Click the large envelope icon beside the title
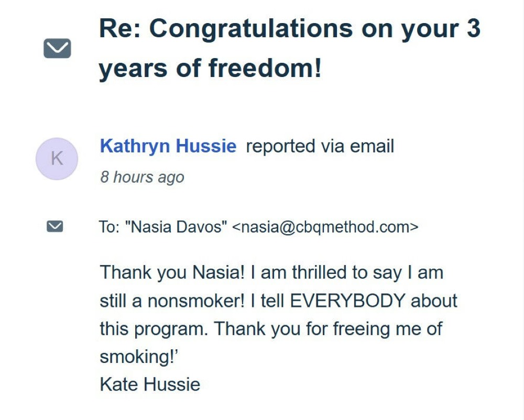The image size is (524, 420). point(57,49)
